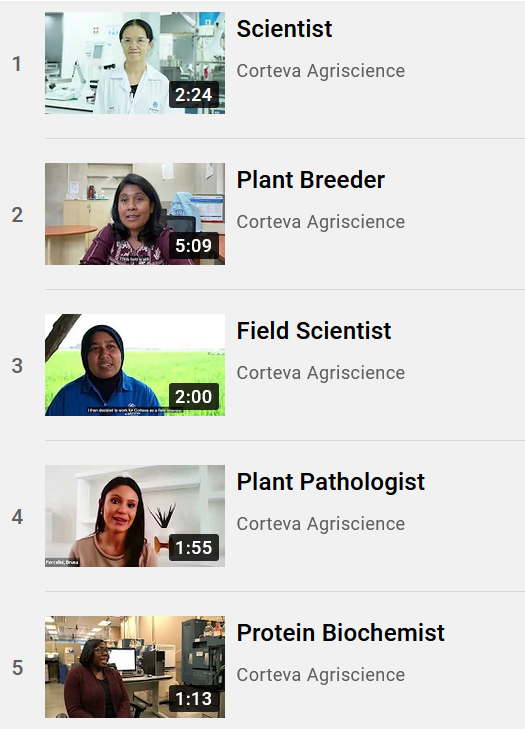Image resolution: width=525 pixels, height=729 pixels.
Task: Open Corteva Agriscience channel under Plant Breeder
Action: pyautogui.click(x=321, y=222)
